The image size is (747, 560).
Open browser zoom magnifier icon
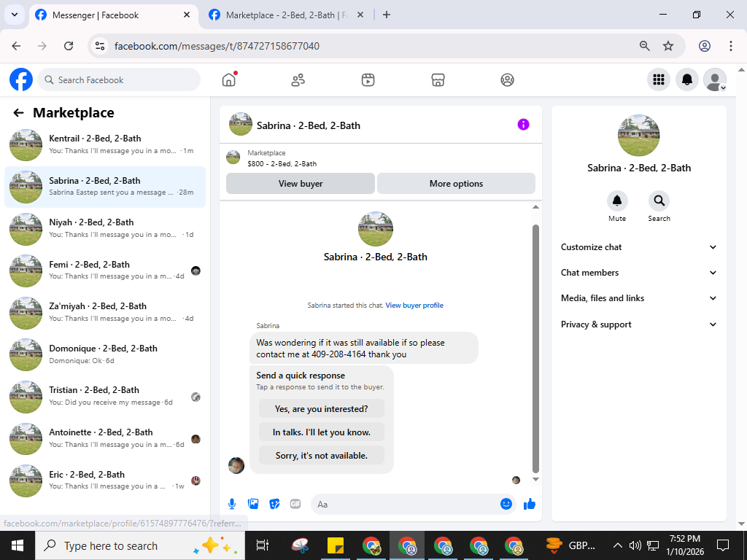coord(644,46)
